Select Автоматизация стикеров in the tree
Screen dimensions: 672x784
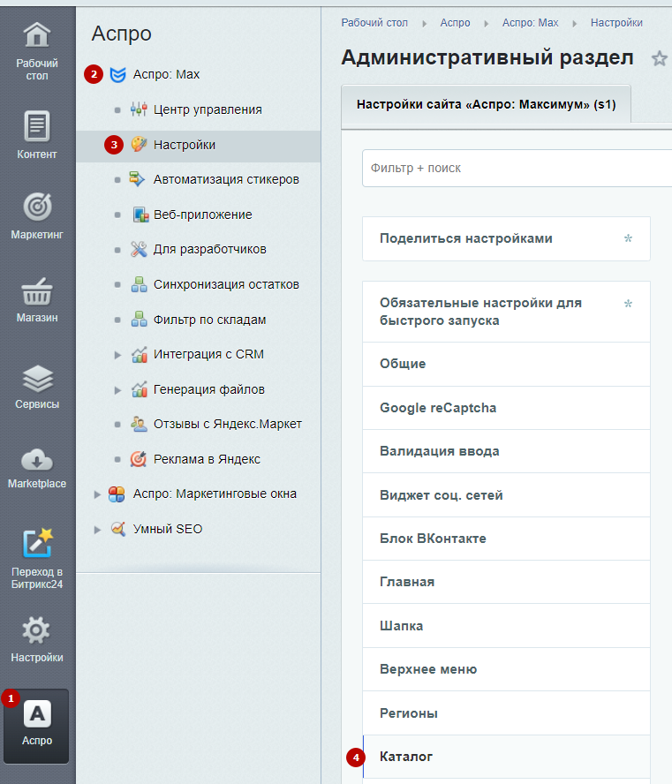coord(226,179)
